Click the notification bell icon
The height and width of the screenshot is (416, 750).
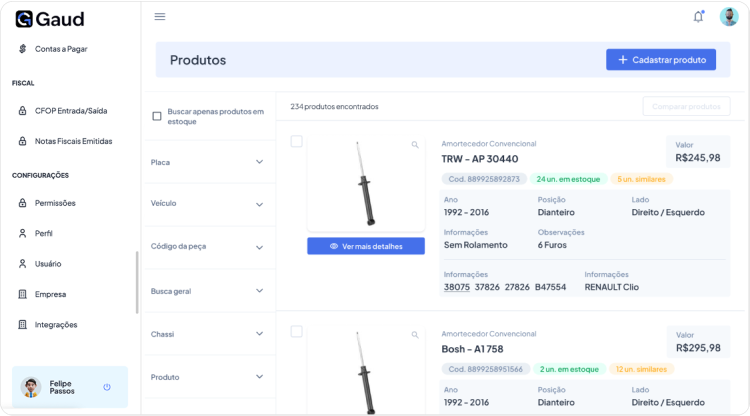pyautogui.click(x=698, y=16)
